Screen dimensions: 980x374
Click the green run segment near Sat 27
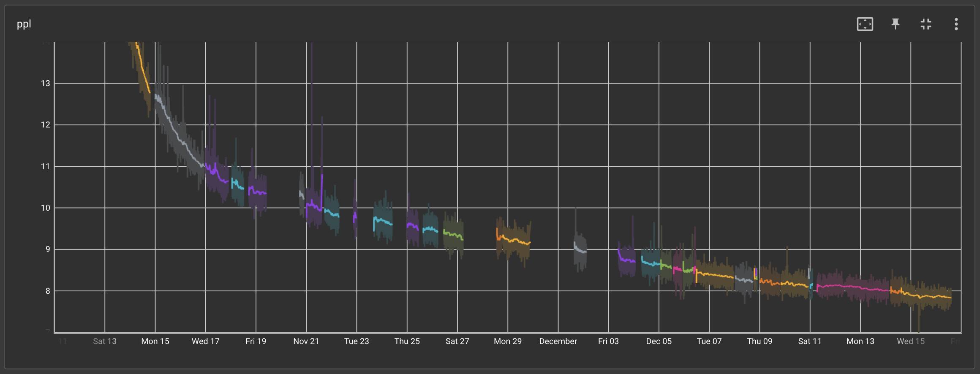(x=453, y=234)
